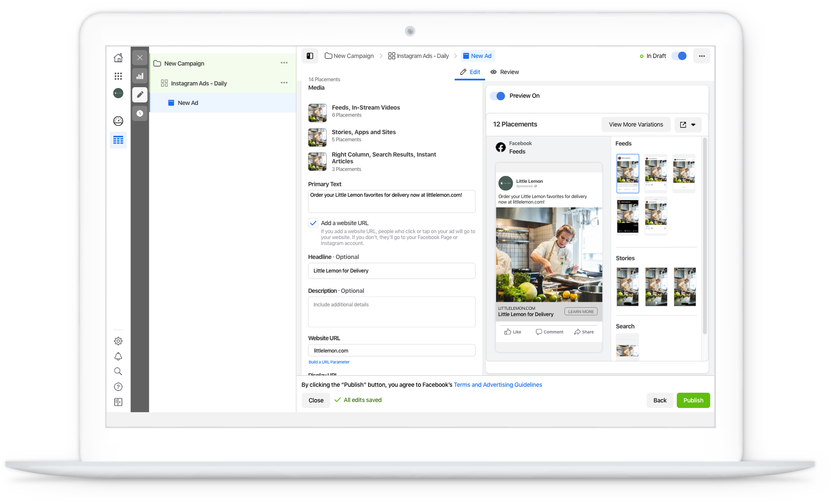Toggle the In Draft ad status switch

point(679,56)
